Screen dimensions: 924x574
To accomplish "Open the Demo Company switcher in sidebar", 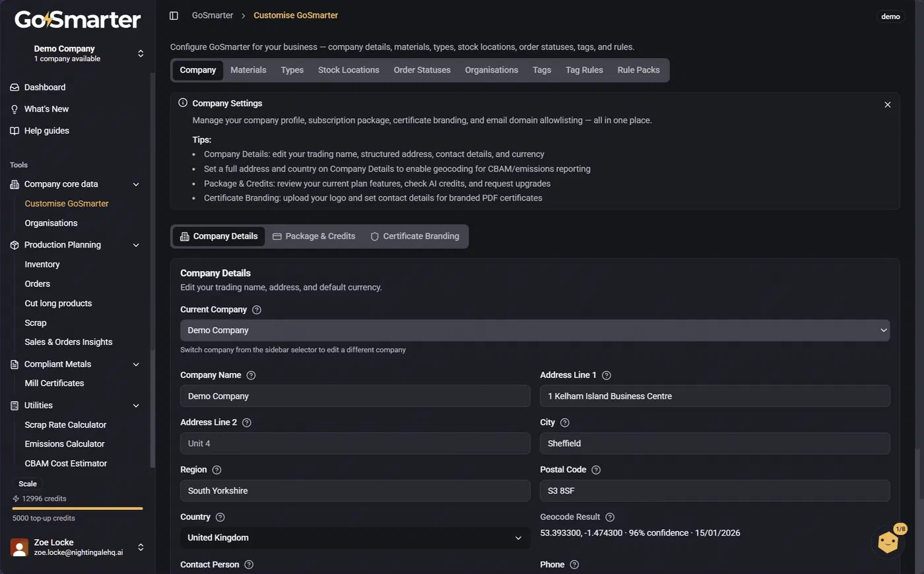I will tap(78, 53).
